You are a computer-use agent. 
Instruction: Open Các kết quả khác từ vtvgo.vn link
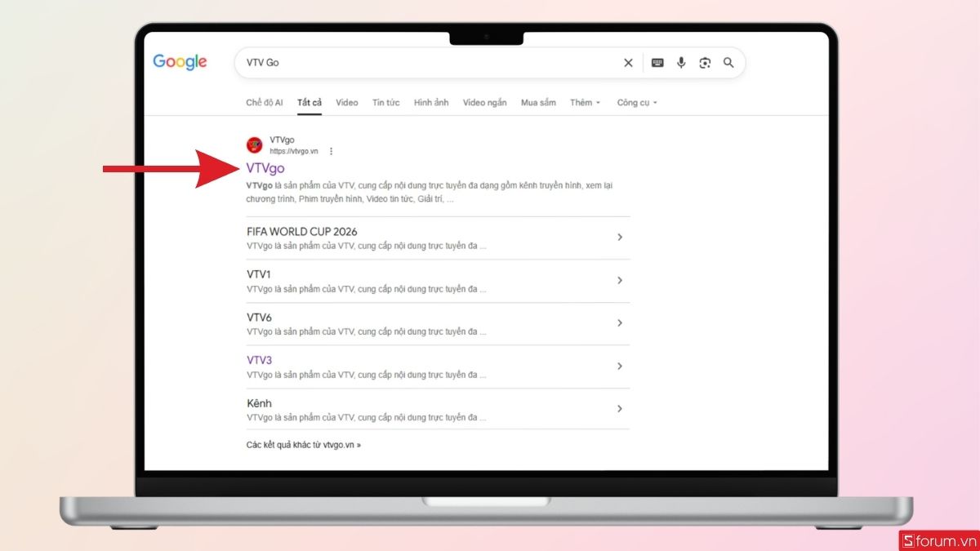pyautogui.click(x=304, y=445)
